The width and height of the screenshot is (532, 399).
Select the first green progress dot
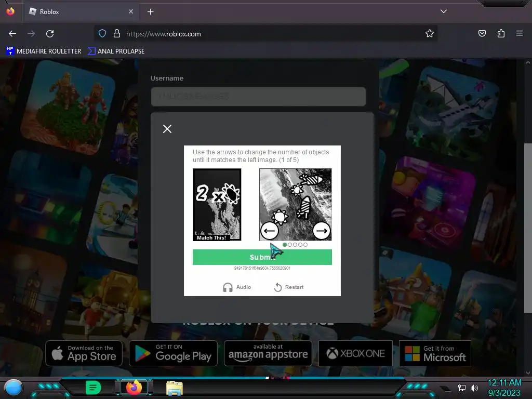click(285, 245)
